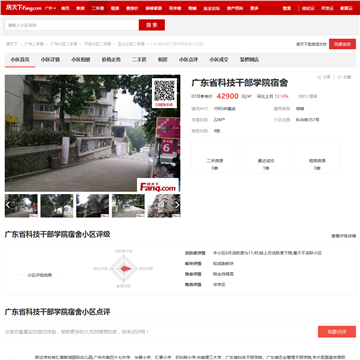
Task: Click the 广东省科技干部学院宿舍 community title
Action: 239,83
